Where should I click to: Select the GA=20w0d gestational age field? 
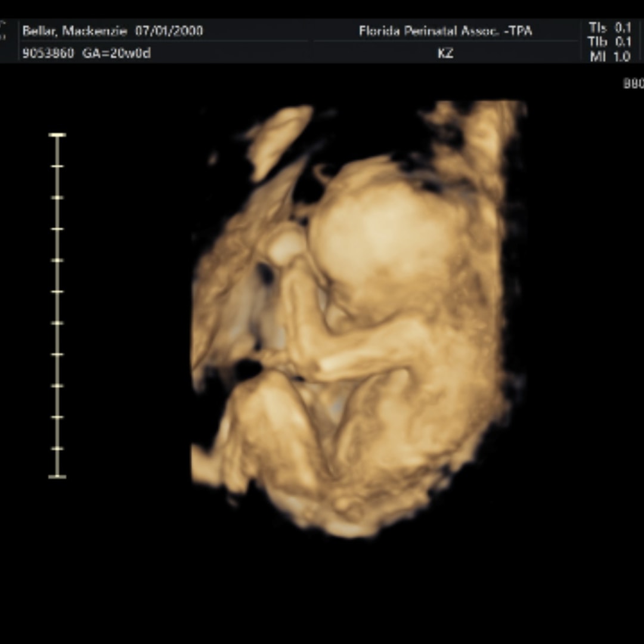116,53
